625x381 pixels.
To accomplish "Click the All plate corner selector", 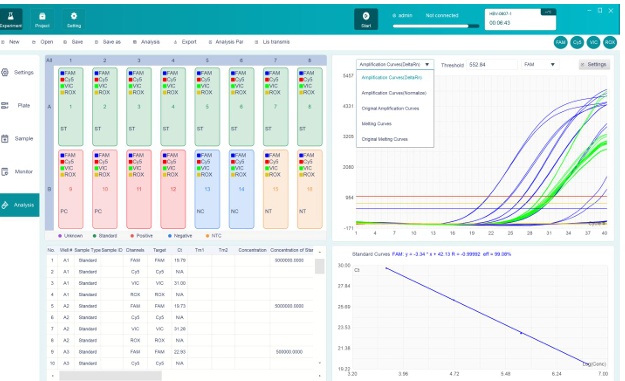I will click(x=49, y=61).
